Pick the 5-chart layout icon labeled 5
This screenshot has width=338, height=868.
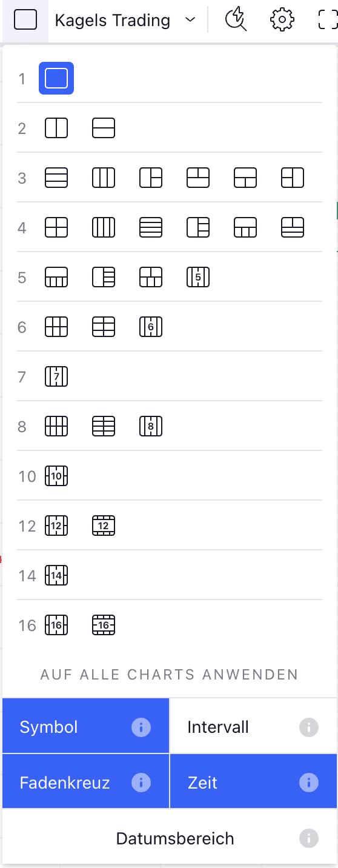198,277
